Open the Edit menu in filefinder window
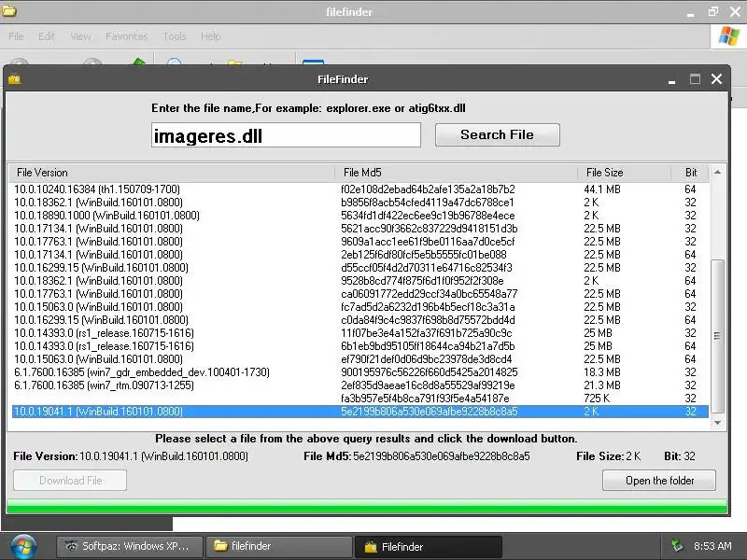This screenshot has height=560, width=747. (x=46, y=36)
